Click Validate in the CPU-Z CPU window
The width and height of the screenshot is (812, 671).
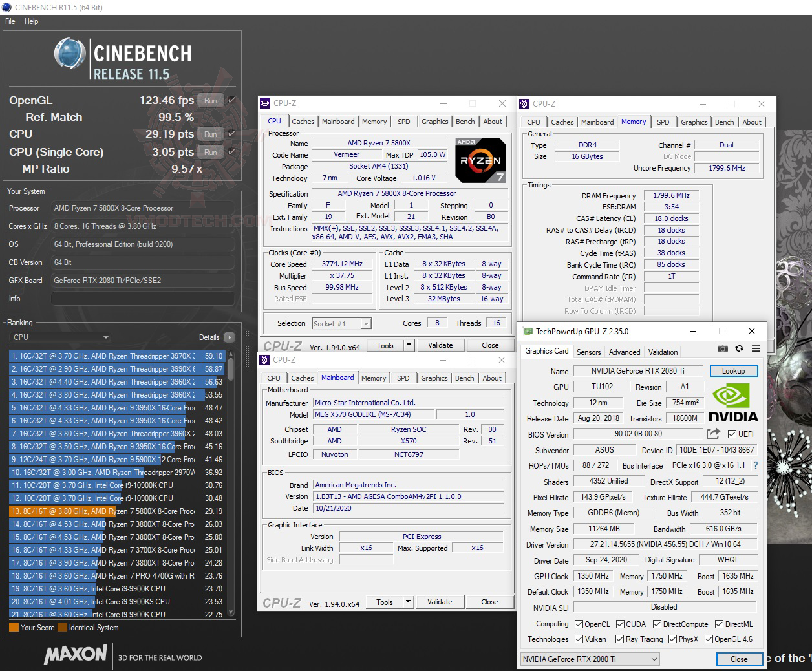click(440, 345)
